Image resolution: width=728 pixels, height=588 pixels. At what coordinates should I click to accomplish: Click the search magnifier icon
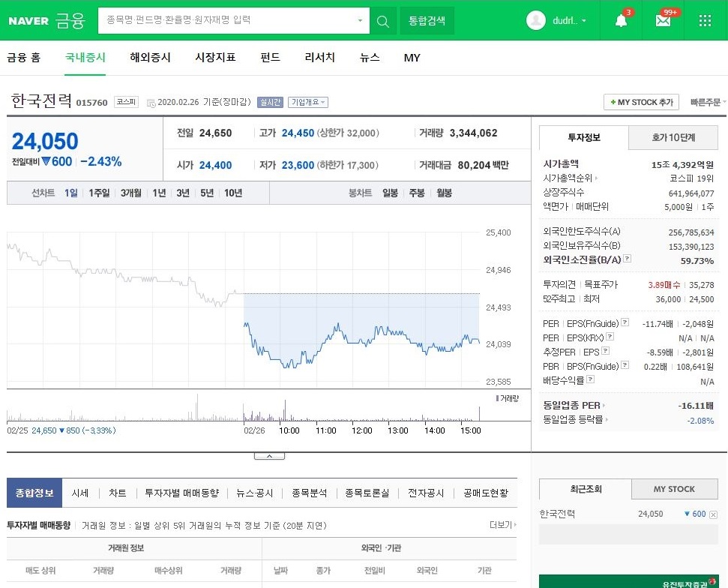[x=382, y=21]
